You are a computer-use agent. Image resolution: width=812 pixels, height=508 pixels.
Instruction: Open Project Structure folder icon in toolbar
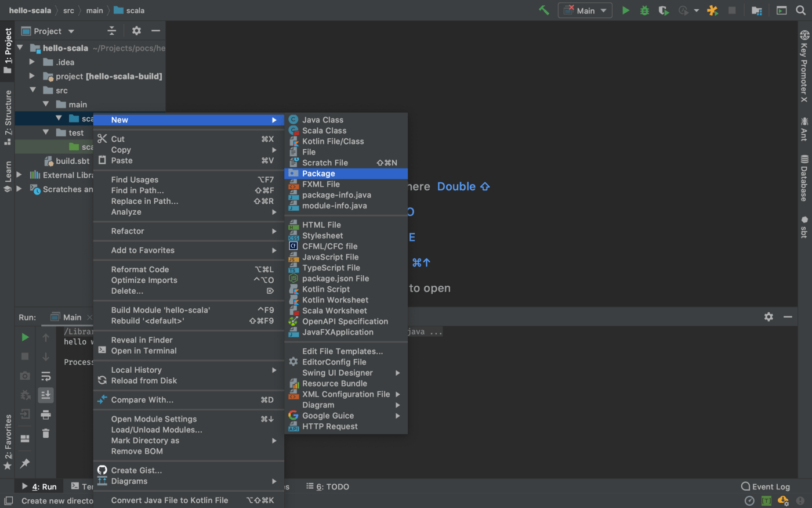tap(756, 10)
